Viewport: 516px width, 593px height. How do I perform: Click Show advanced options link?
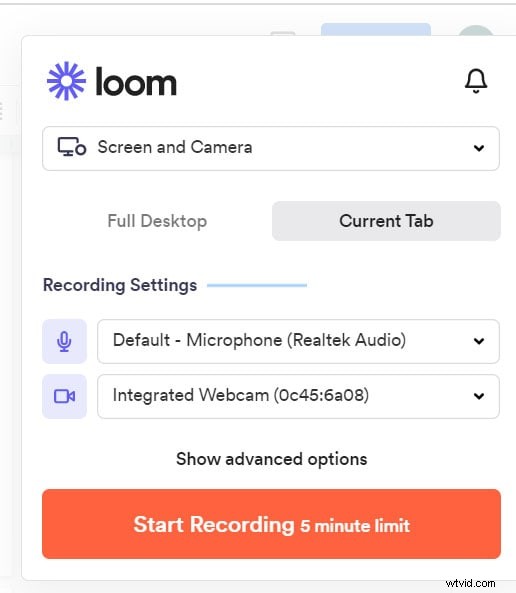coord(272,459)
